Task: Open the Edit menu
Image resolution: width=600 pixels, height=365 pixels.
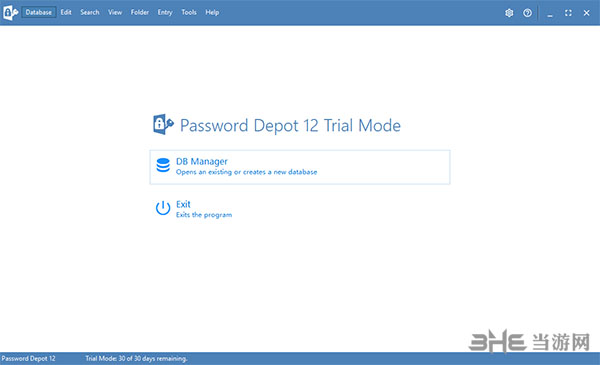Action: (66, 12)
